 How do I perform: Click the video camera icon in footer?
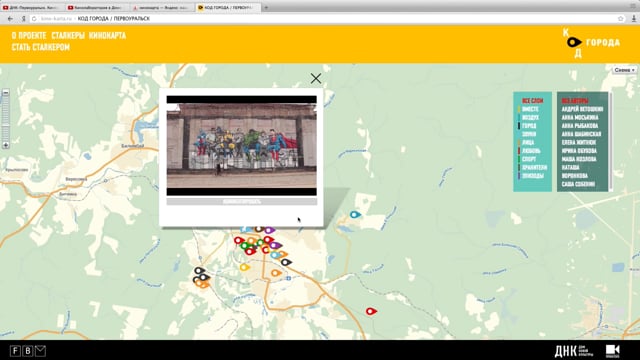(613, 351)
